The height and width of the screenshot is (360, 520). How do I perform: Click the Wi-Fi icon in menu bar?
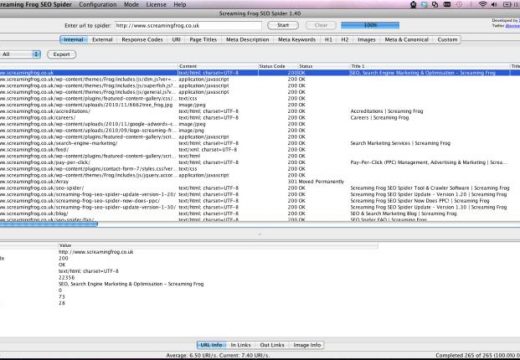[482, 4]
